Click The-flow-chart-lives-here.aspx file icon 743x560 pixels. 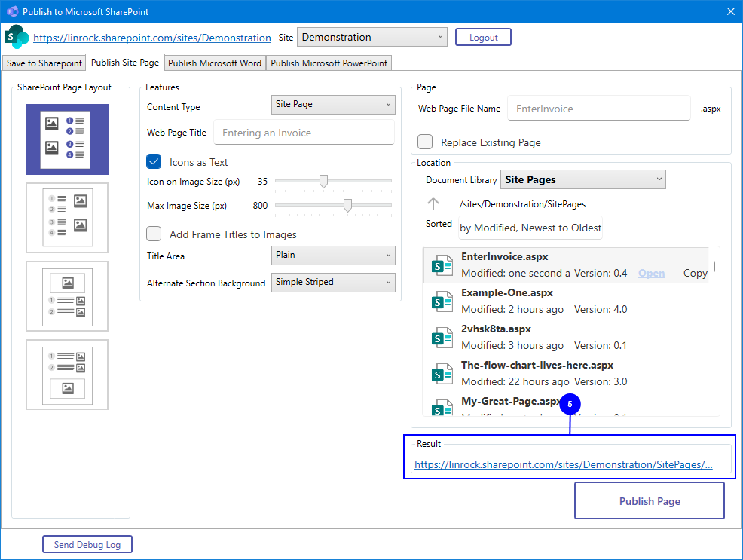click(x=441, y=374)
